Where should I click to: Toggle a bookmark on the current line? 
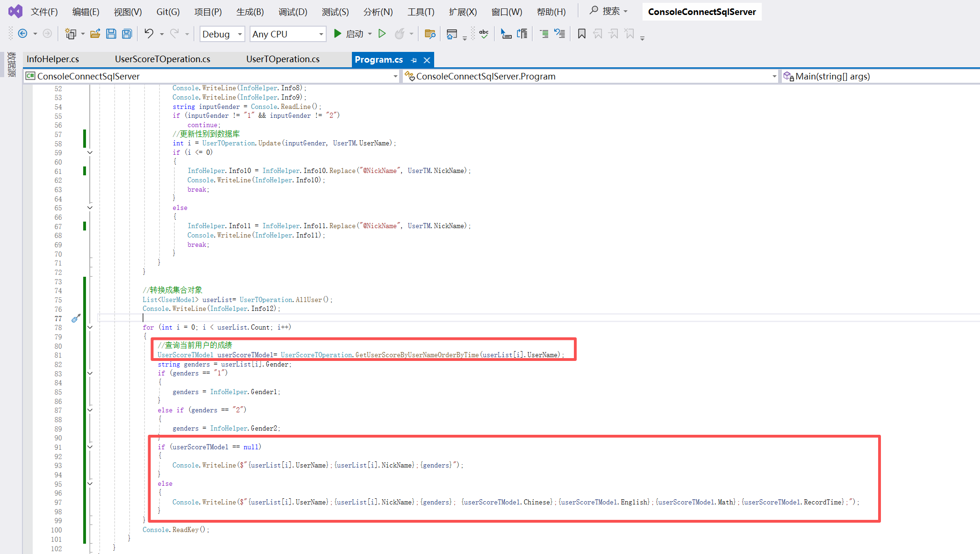(581, 34)
